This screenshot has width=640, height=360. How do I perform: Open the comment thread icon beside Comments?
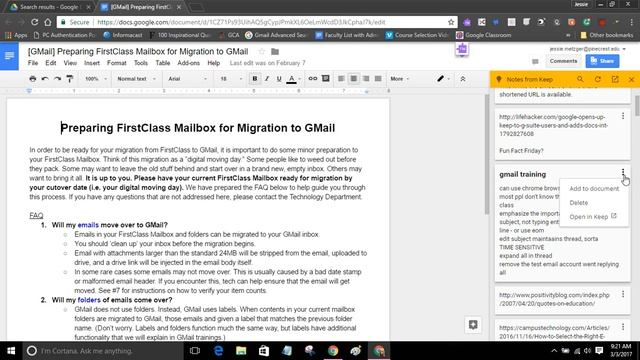point(535,62)
